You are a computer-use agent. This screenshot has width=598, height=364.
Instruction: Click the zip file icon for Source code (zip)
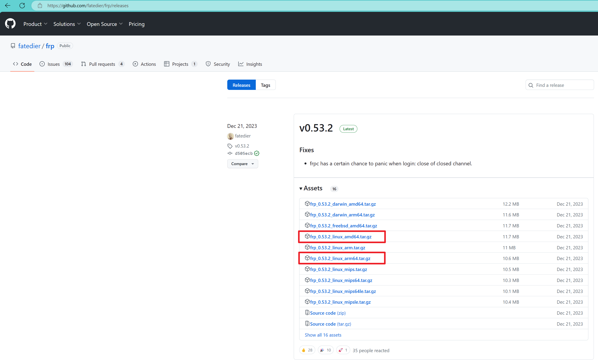[x=307, y=312]
